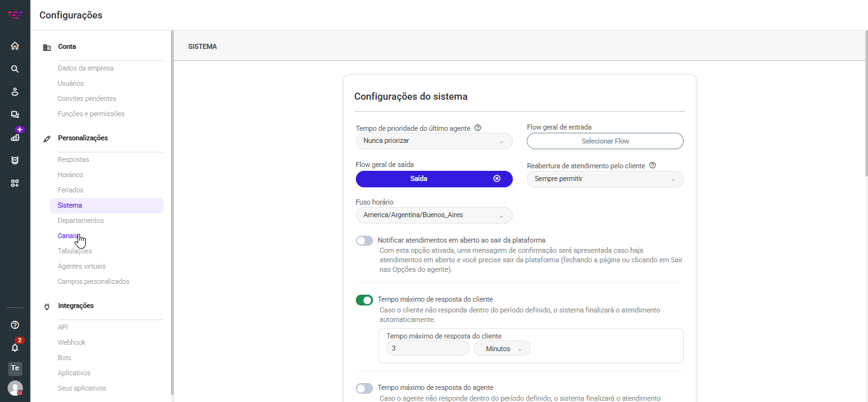Open Respostas menu item
868x402 pixels.
(74, 159)
